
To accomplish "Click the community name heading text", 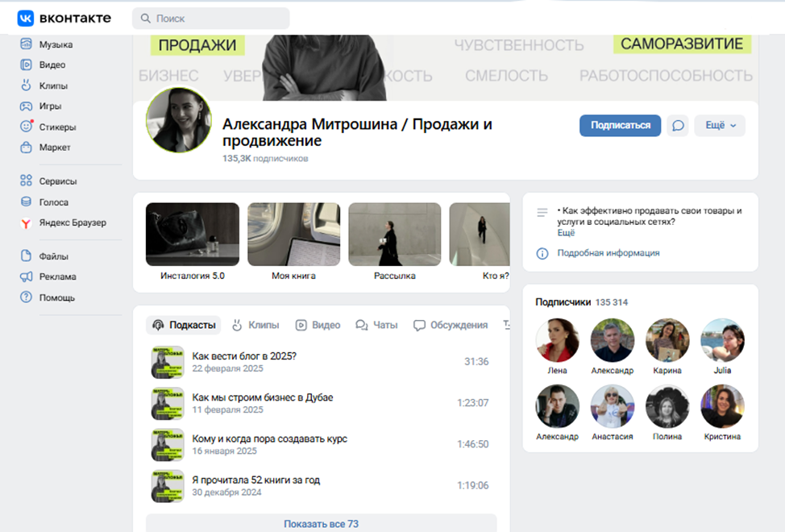I will point(357,132).
